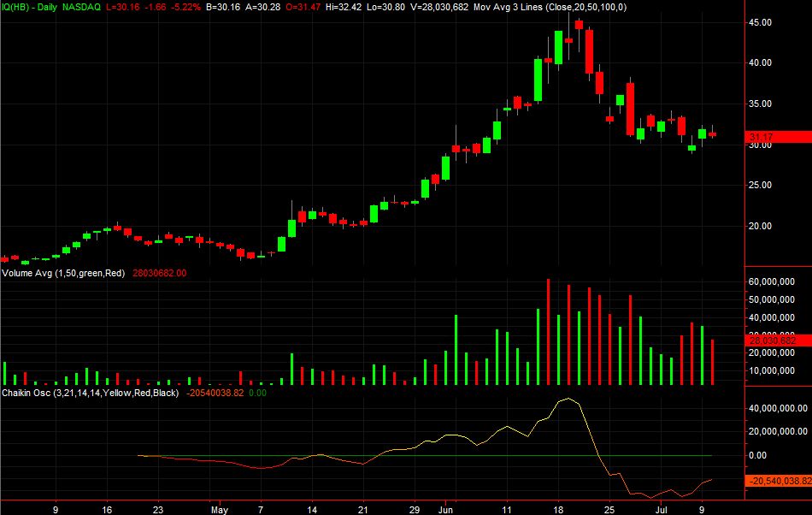Viewport: 812px width, 515px height.
Task: Open the Chaikin Osc indicator label
Action: coord(90,393)
